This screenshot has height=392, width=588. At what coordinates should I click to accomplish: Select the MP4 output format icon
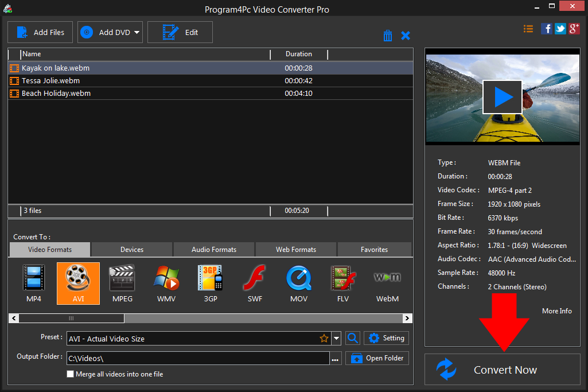tap(33, 283)
